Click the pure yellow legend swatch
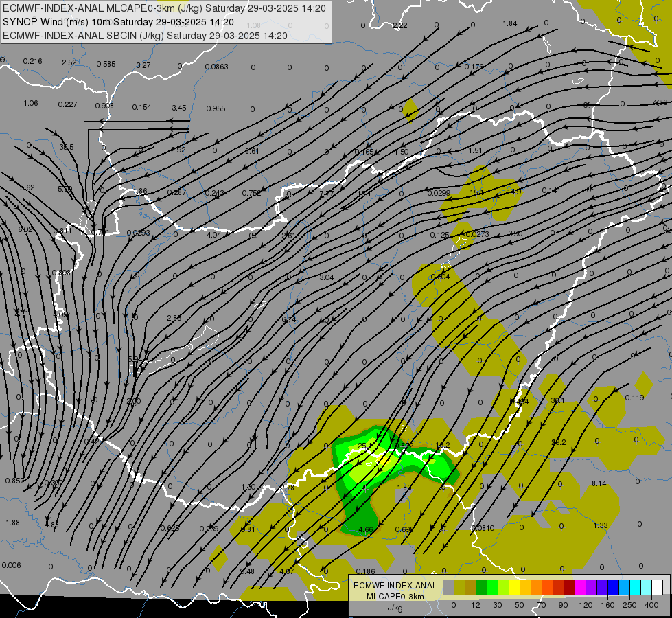Viewport: 672px width, 618px height. point(514,587)
